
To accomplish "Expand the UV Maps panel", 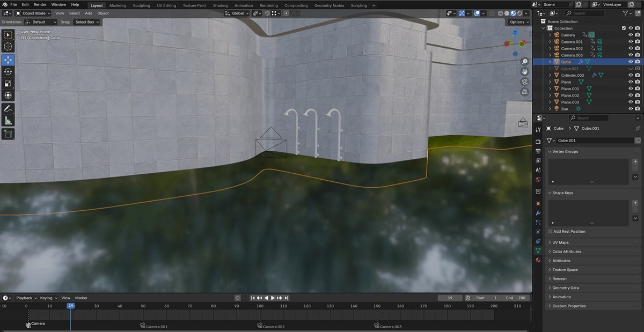I will click(x=560, y=242).
